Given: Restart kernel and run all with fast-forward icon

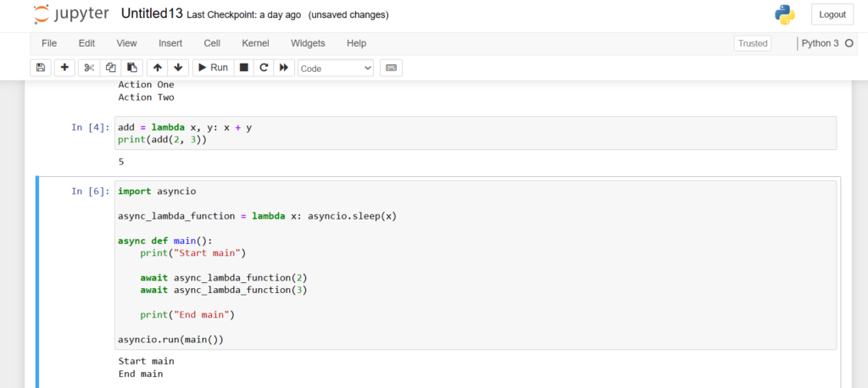Looking at the screenshot, I should (x=283, y=68).
